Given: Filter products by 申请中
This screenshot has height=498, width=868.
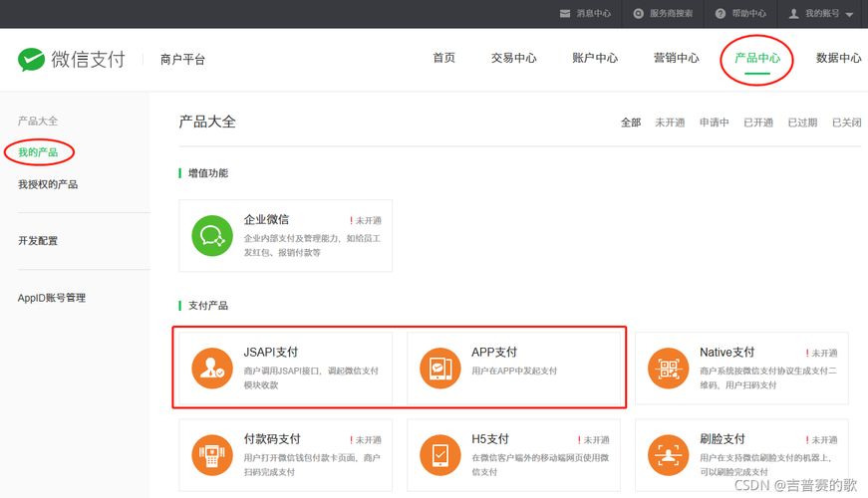Looking at the screenshot, I should tap(715, 123).
